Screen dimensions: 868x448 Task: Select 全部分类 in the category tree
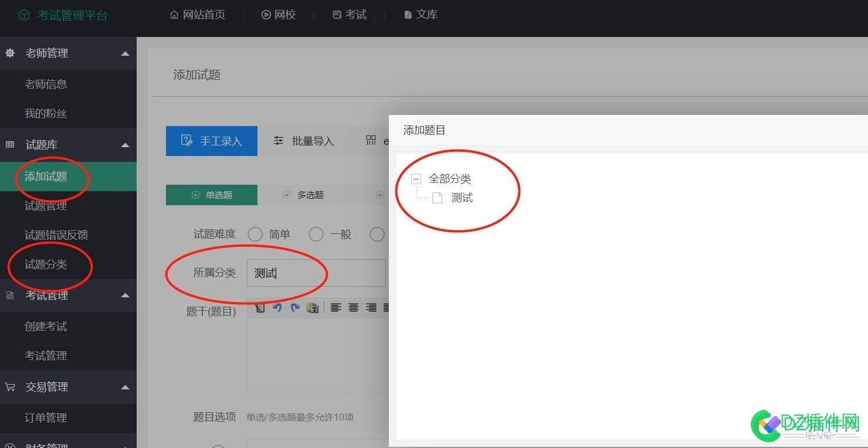point(450,179)
